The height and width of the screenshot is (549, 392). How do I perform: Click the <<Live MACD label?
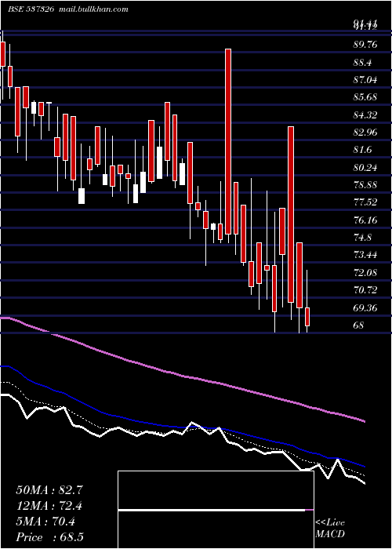[x=330, y=529]
